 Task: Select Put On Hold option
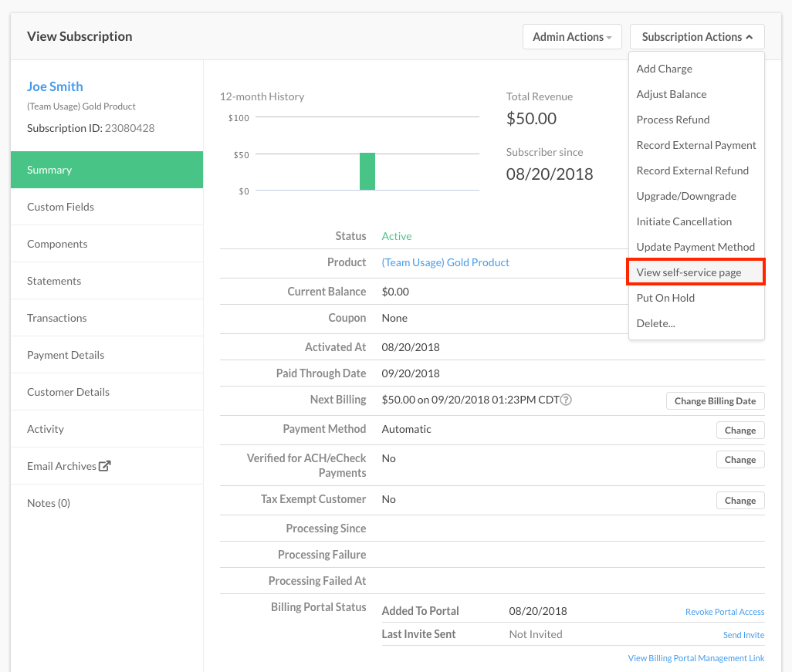tap(696, 298)
